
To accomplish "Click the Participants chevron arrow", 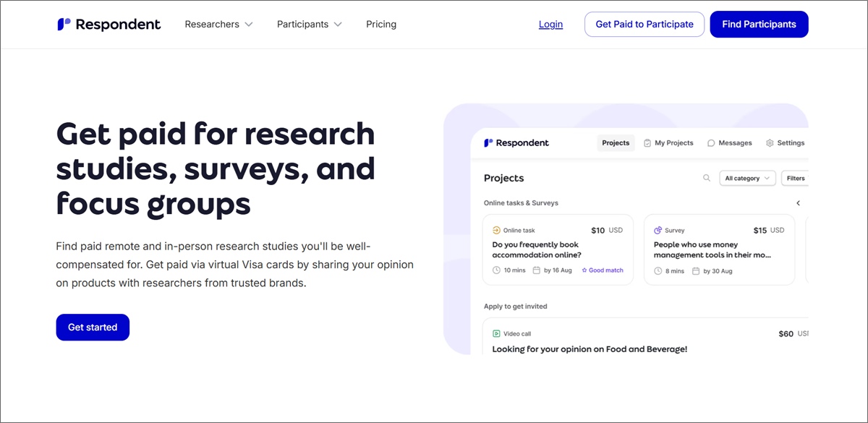I will point(338,25).
